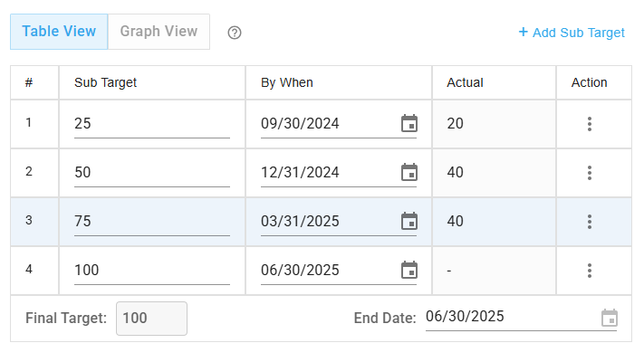This screenshot has height=343, width=644.
Task: Open three-dot menu for highlighted row 3
Action: (x=590, y=222)
